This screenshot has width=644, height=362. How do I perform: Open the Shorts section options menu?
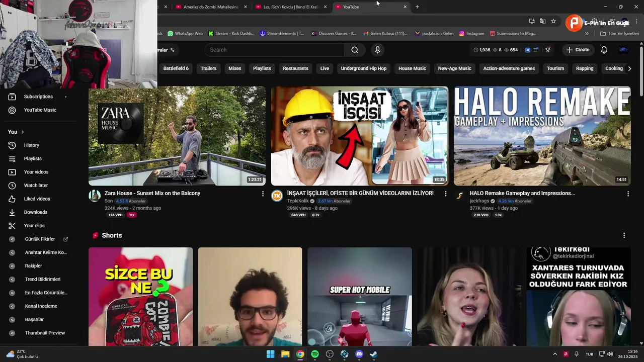(x=624, y=235)
